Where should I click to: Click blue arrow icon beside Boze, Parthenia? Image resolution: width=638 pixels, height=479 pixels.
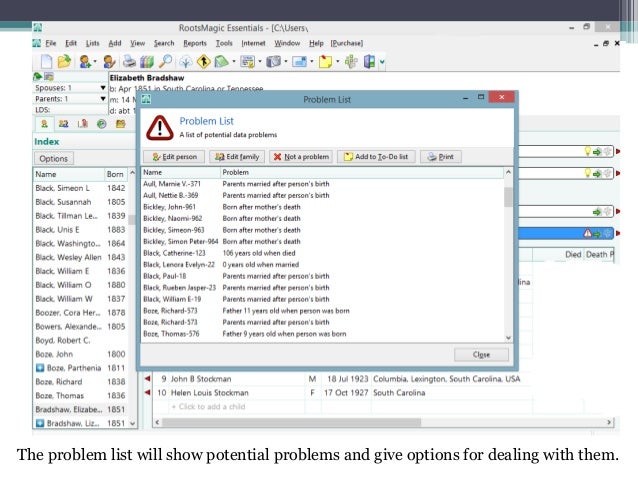point(40,368)
